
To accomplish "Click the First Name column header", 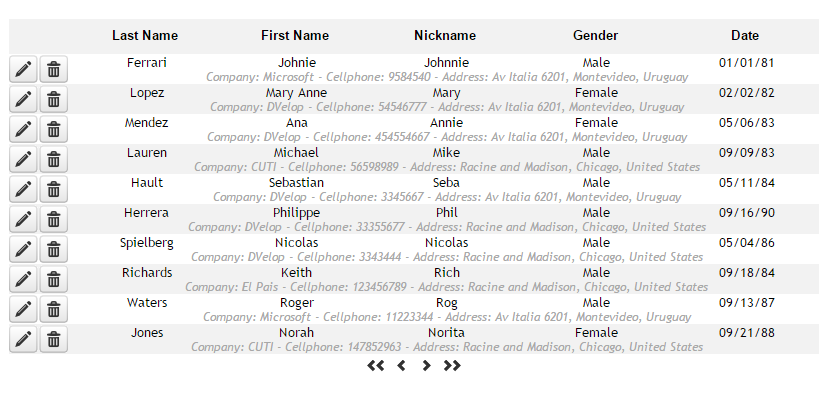I will point(295,36).
